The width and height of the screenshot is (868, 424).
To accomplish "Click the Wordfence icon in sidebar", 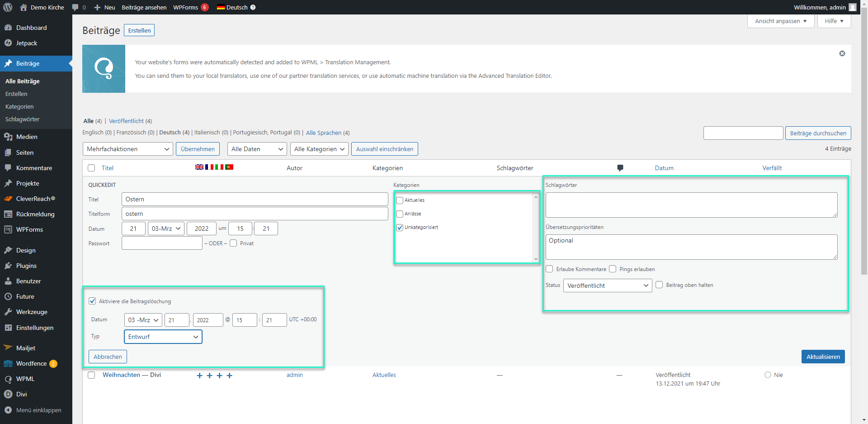I will click(x=8, y=363).
